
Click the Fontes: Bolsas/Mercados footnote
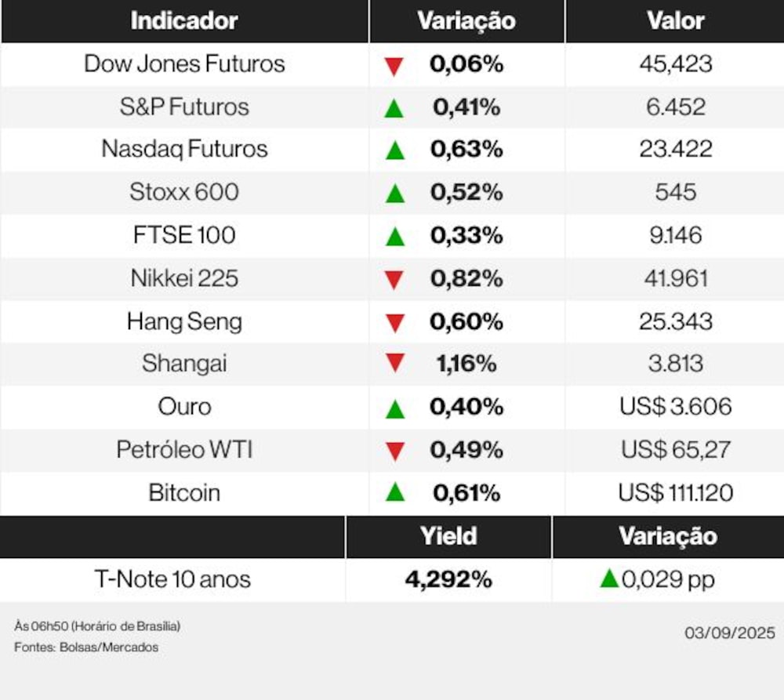(x=86, y=647)
